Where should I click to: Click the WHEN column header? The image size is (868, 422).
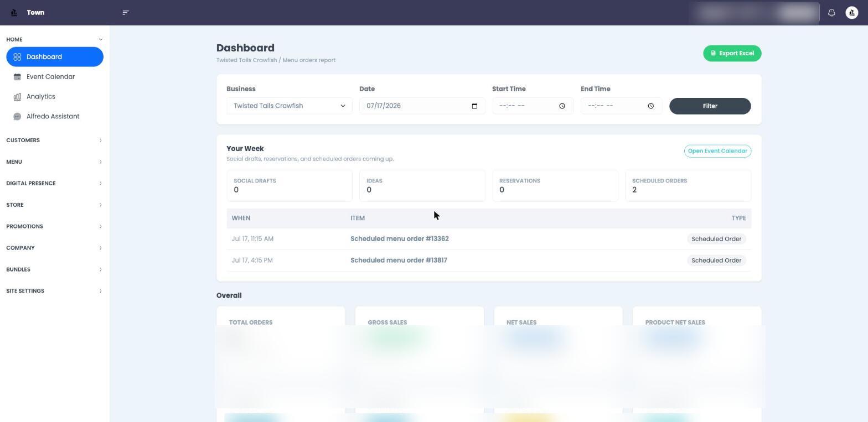(x=241, y=218)
